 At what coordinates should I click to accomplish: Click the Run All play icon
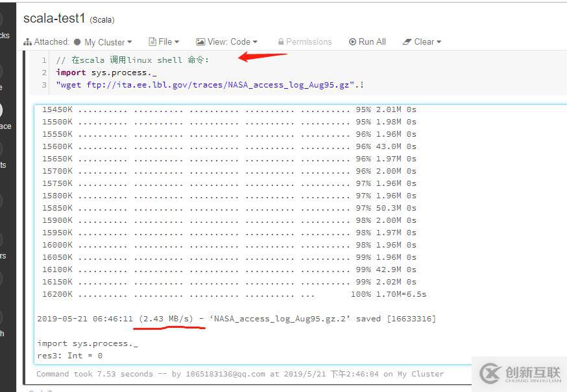tap(352, 41)
